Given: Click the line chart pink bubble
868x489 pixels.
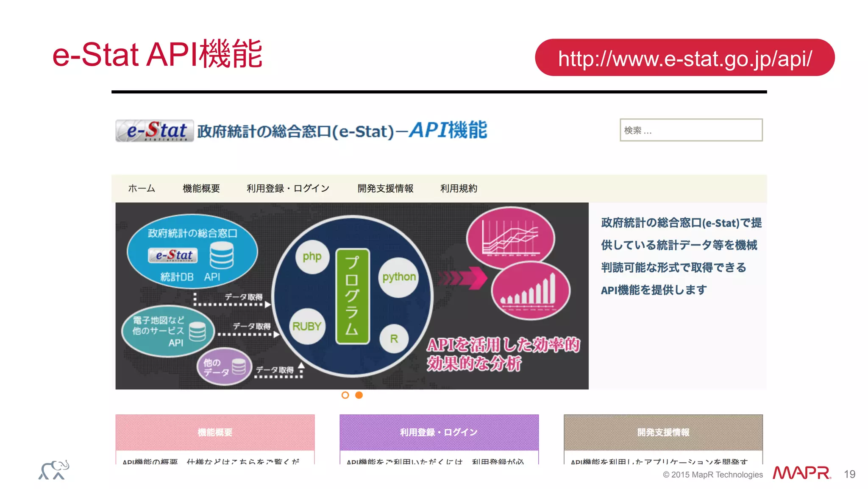Looking at the screenshot, I should coord(511,238).
